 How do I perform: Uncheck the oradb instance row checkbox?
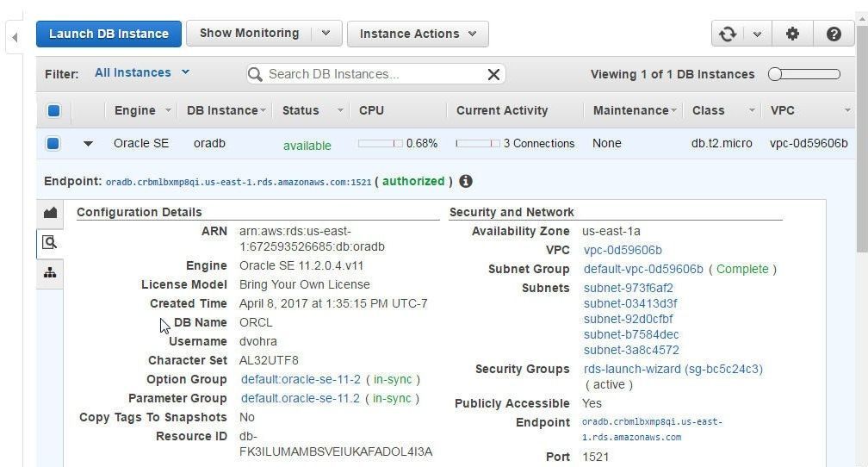point(53,144)
